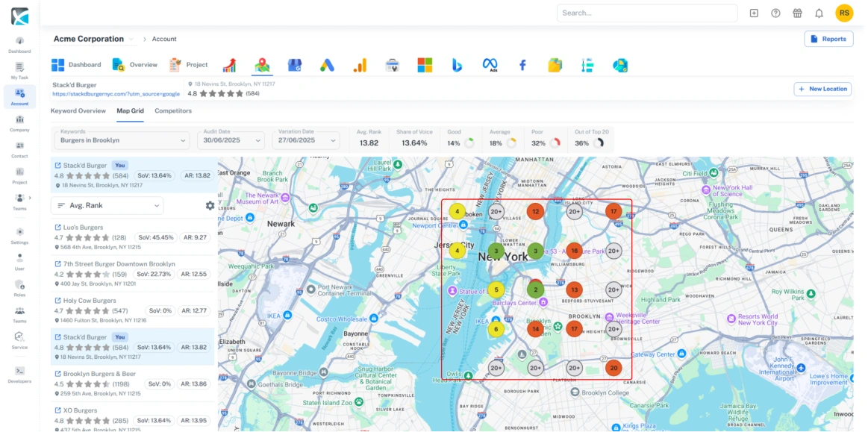Open Developers in the sidebar
The width and height of the screenshot is (868, 432).
[x=19, y=375]
